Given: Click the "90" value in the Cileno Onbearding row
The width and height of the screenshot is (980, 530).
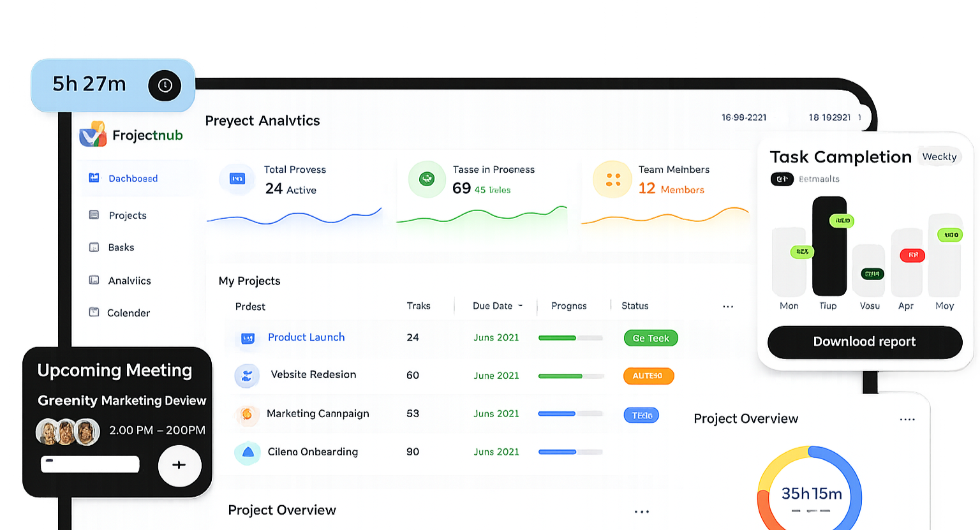Looking at the screenshot, I should pyautogui.click(x=413, y=452).
